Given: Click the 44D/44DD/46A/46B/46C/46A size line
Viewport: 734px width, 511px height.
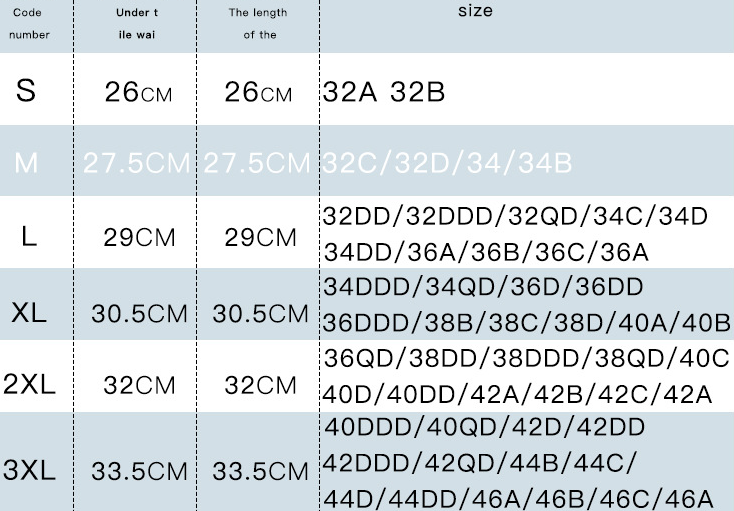Looking at the screenshot, I should [518, 498].
